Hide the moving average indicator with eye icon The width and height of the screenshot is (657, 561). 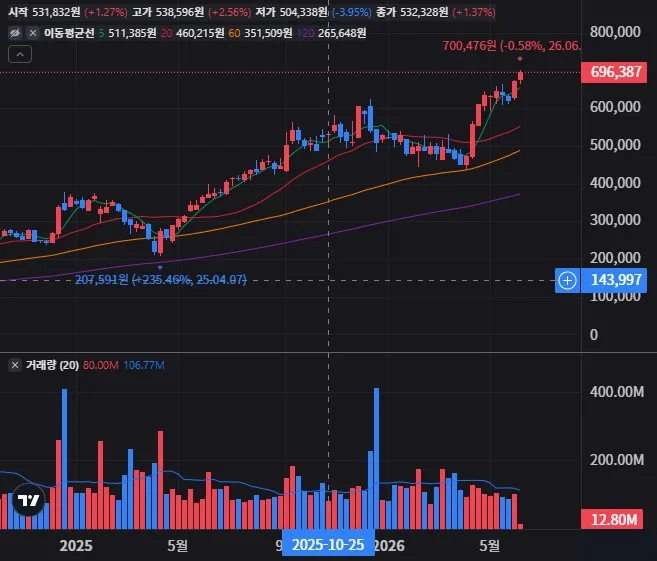click(15, 33)
